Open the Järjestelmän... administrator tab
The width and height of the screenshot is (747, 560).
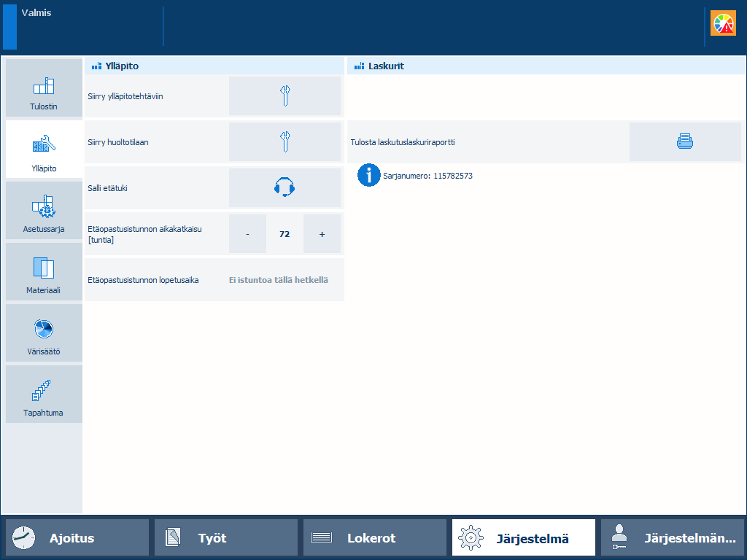point(672,538)
